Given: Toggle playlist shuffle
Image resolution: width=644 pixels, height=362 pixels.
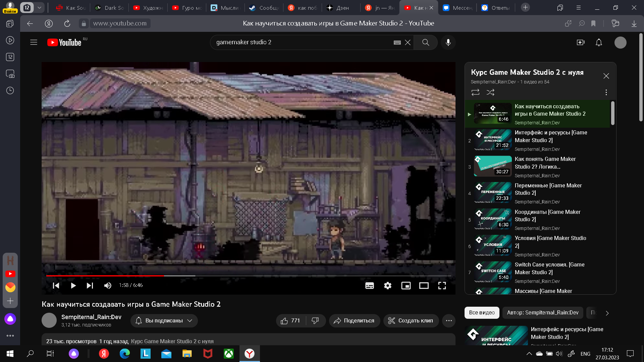Looking at the screenshot, I should [490, 92].
